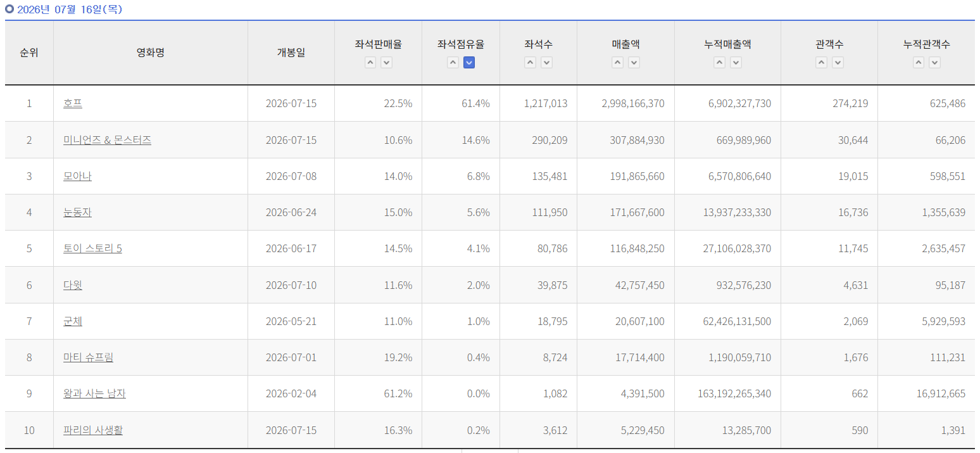Sort 누적매출액 ascending arrow
The height and width of the screenshot is (453, 980).
click(x=719, y=62)
